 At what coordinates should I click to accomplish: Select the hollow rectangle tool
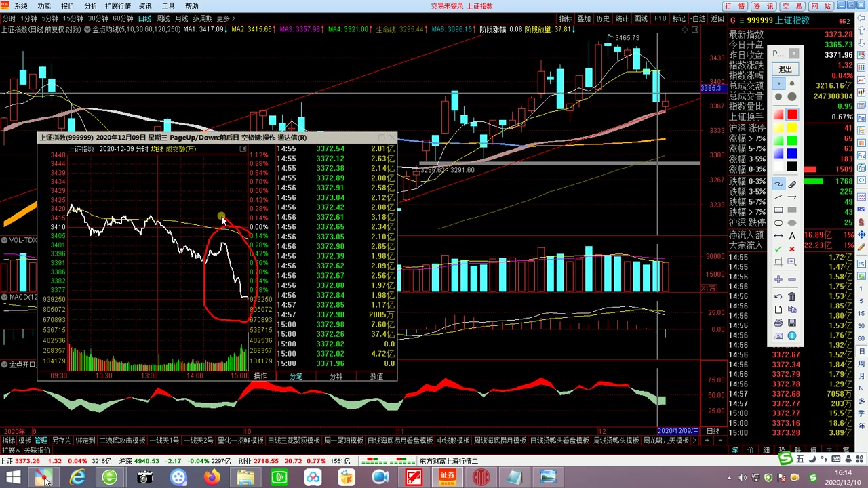(778, 210)
